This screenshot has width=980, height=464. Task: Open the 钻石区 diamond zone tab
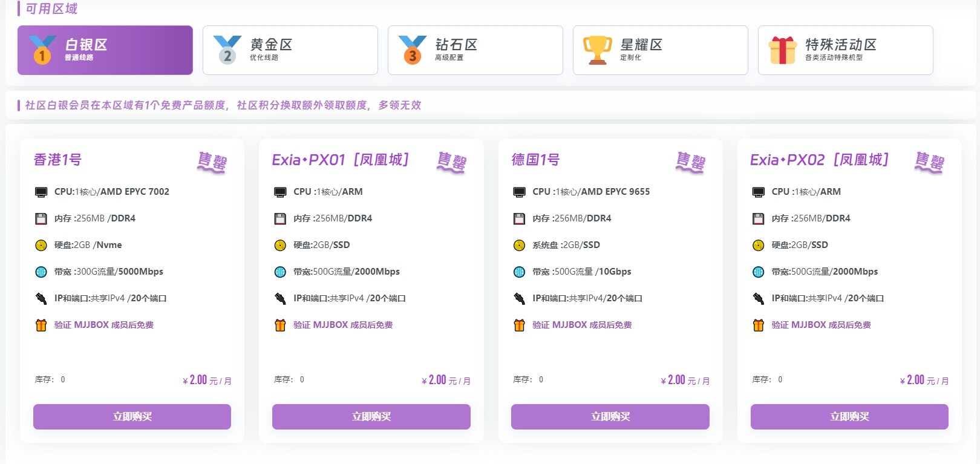(475, 50)
